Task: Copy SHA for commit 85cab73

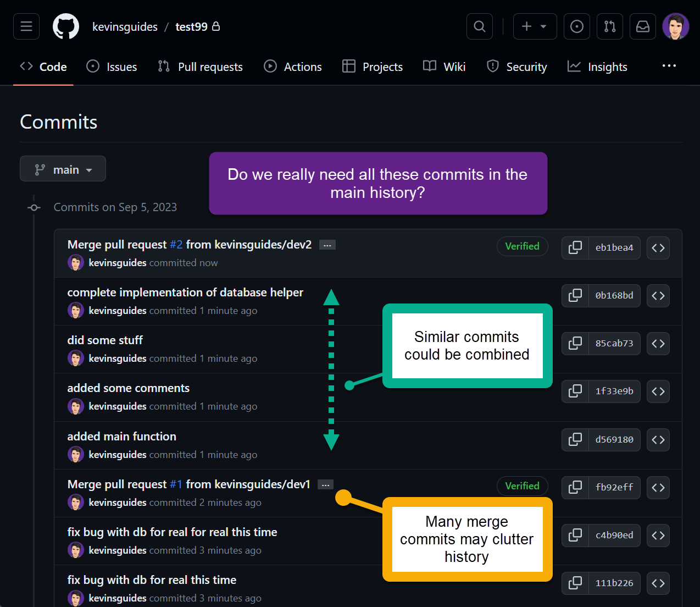Action: [x=575, y=344]
